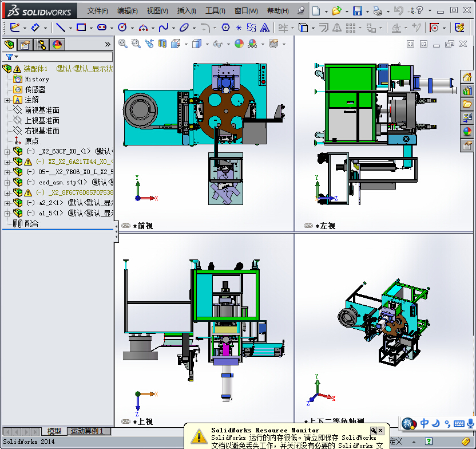Select 传感器 in feature tree
476x449 pixels.
[35, 89]
